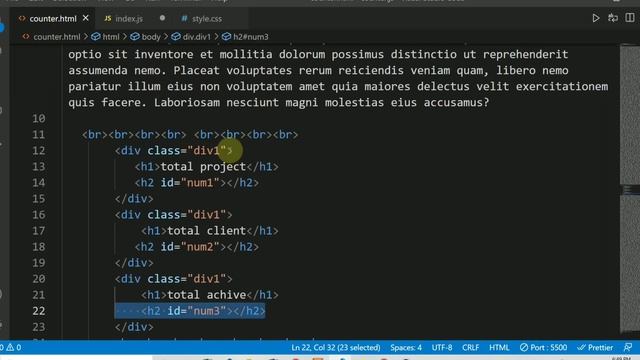
Task: Click closing </div> on line 23
Action: (134, 327)
